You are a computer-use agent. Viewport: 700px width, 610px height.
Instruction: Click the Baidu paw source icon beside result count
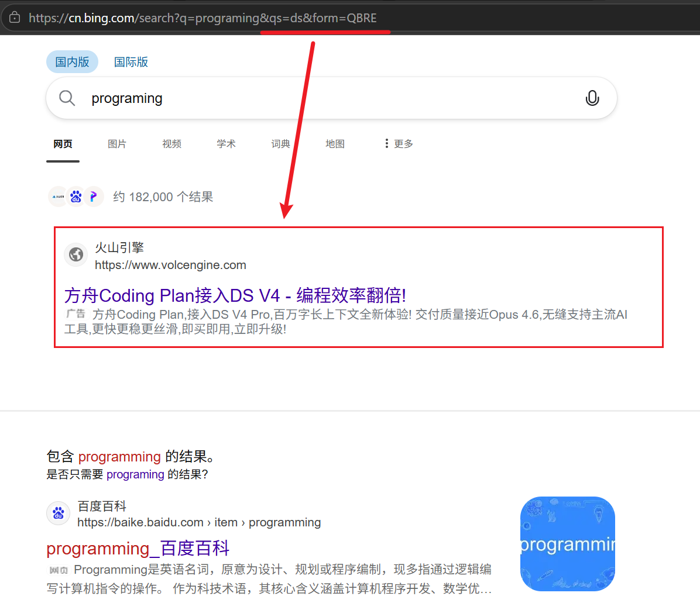[x=76, y=197]
